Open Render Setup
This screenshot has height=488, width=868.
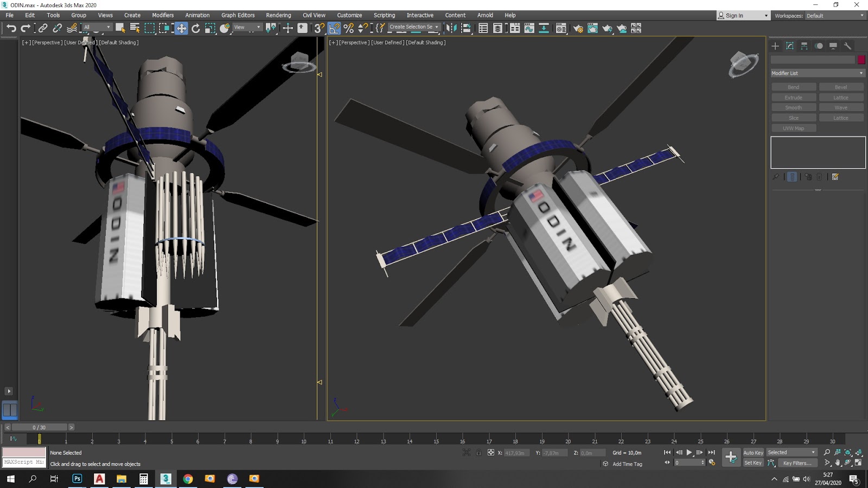577,28
